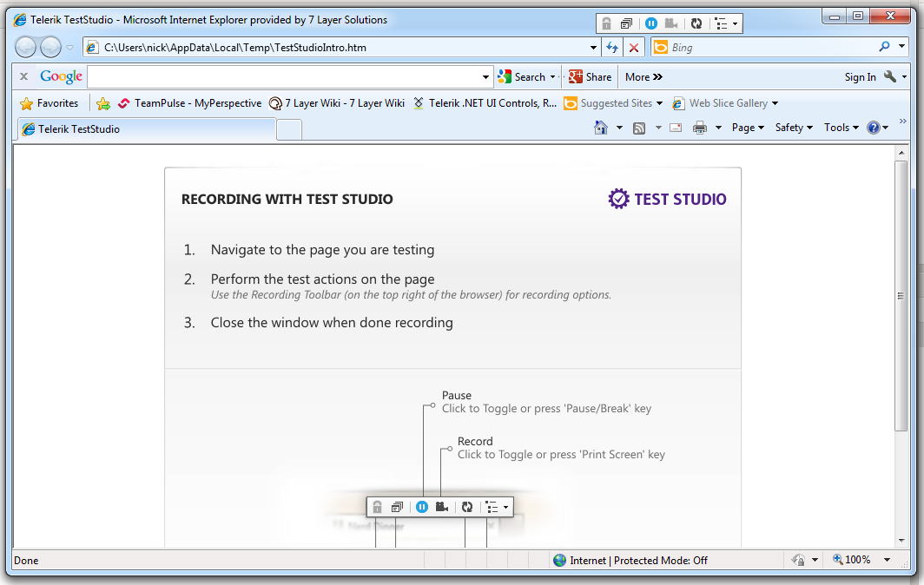Click the Test Studio logo in page
This screenshot has width=924, height=585.
coord(667,199)
